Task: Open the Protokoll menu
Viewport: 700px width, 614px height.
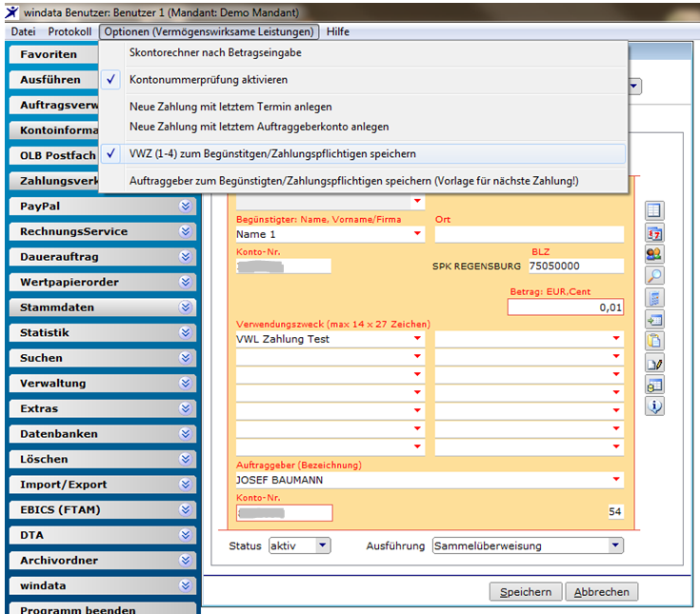Action: 70,31
